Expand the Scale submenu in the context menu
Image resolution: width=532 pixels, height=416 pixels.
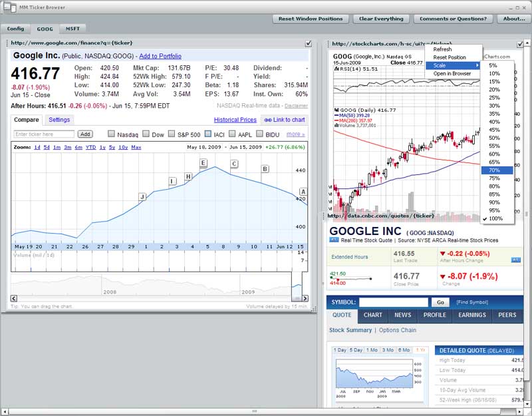pyautogui.click(x=453, y=65)
